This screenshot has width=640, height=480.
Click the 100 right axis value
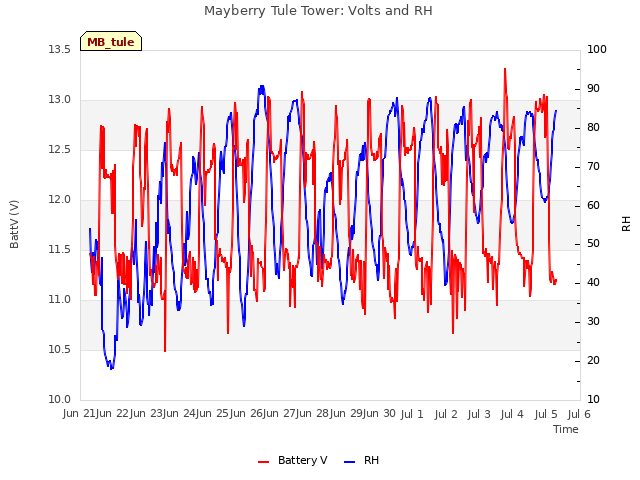597,50
